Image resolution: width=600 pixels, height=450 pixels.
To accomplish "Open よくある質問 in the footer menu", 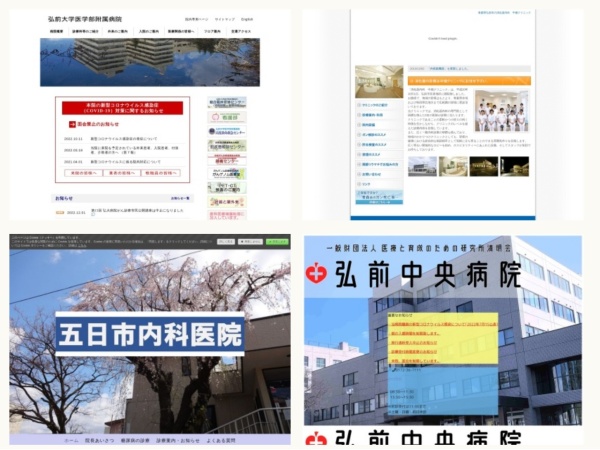I will click(x=221, y=440).
